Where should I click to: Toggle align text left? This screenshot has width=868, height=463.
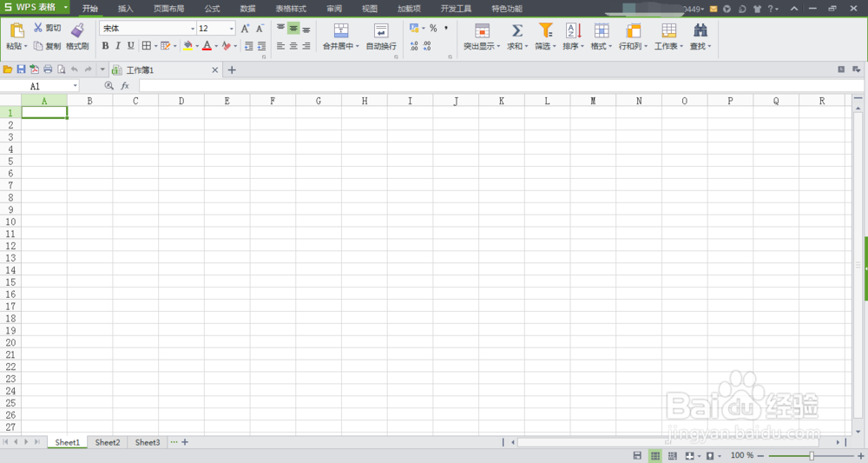tap(280, 46)
